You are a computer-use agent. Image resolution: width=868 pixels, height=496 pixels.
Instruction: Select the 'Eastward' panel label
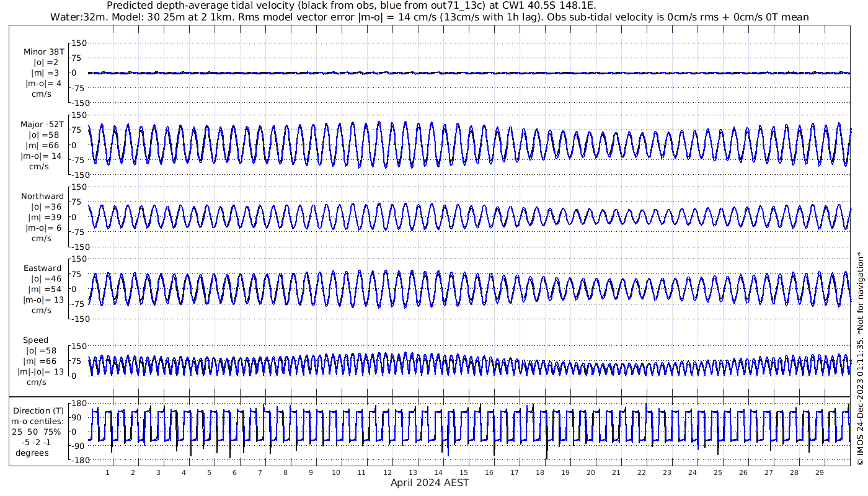coord(42,268)
